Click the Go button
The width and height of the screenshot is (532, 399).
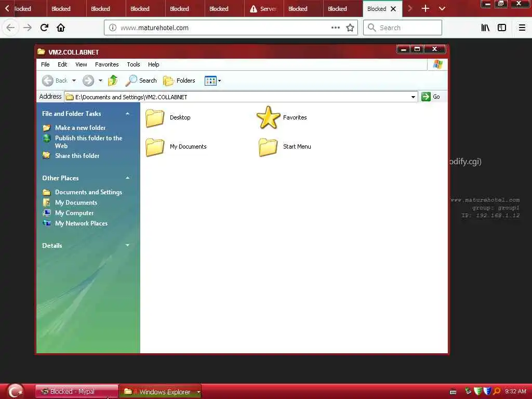(x=431, y=97)
